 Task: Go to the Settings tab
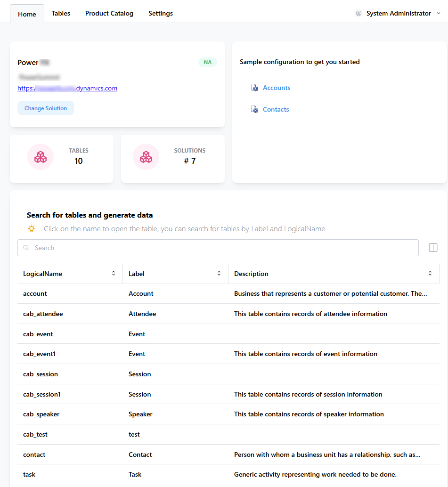tap(161, 14)
